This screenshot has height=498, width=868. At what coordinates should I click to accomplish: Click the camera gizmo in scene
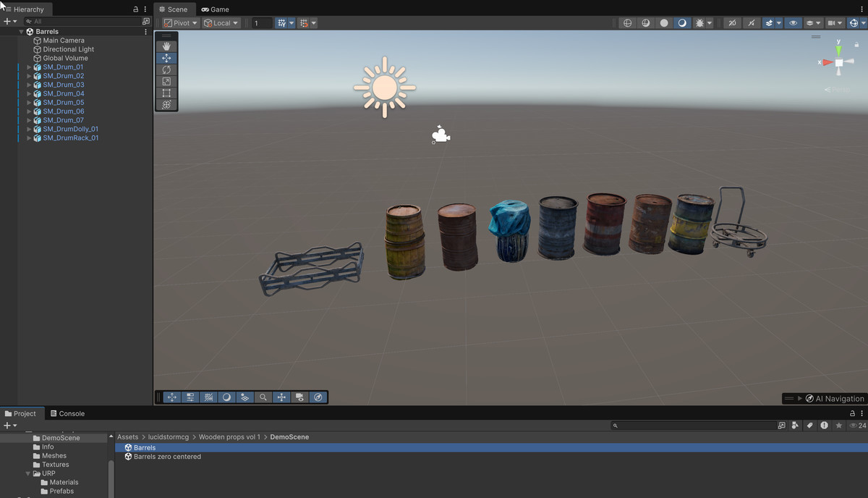441,135
